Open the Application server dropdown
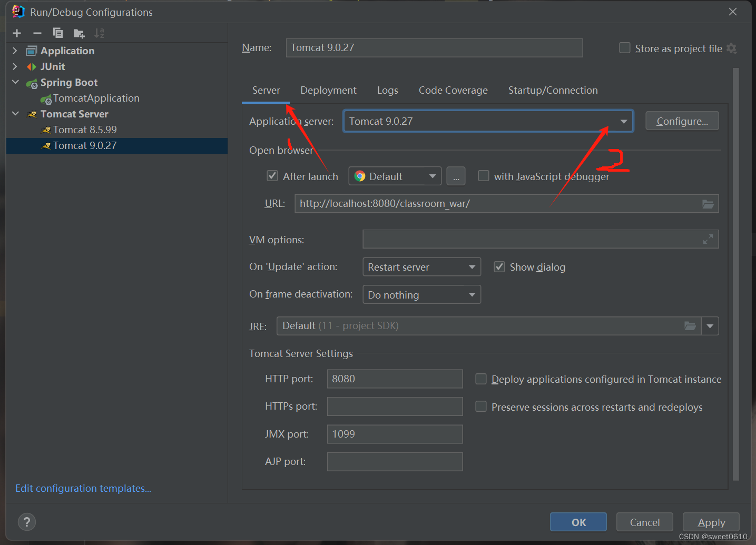This screenshot has width=756, height=545. pyautogui.click(x=488, y=121)
